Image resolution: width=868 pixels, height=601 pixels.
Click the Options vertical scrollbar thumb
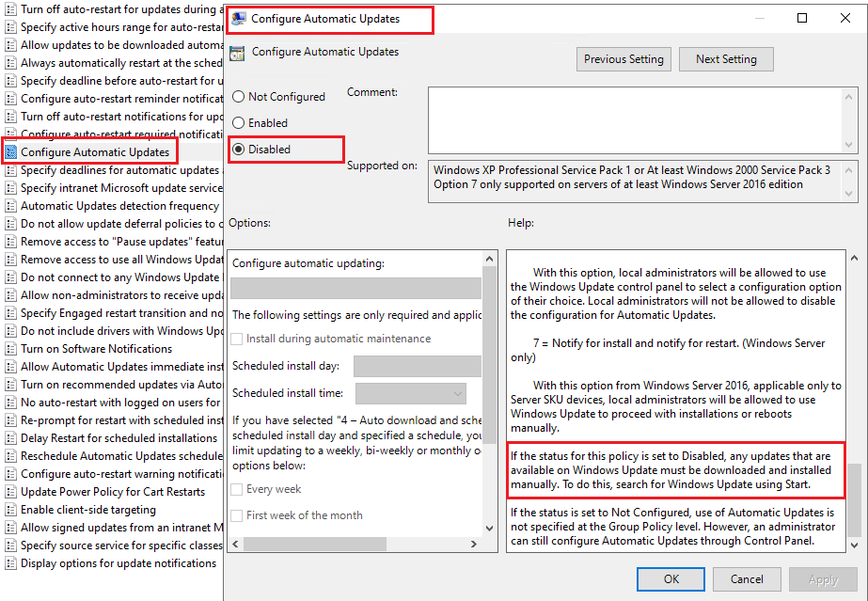point(489,355)
